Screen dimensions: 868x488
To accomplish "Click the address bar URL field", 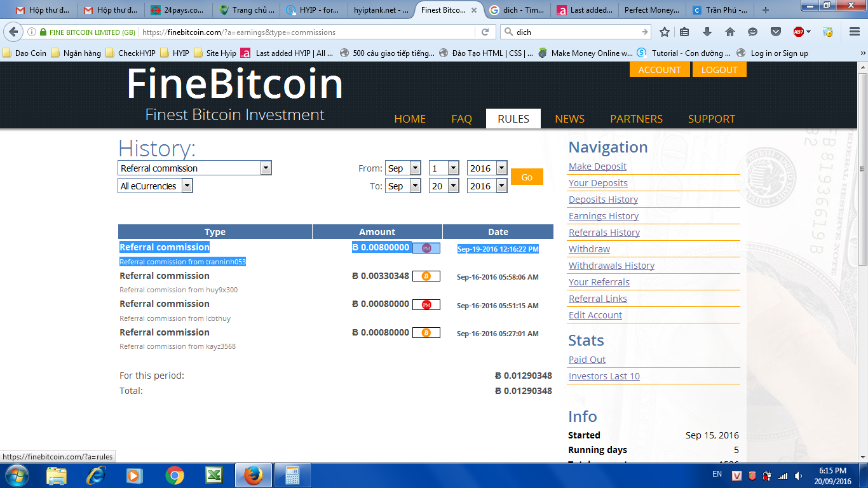I will [x=307, y=32].
